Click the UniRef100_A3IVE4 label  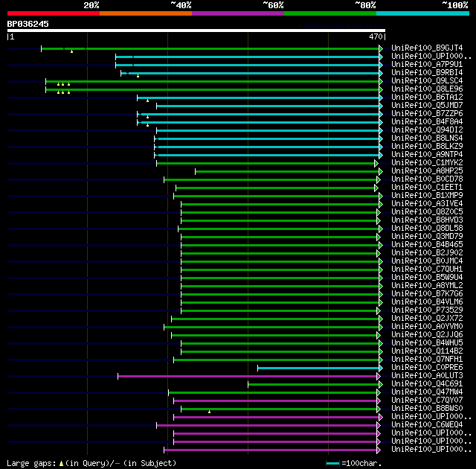coord(427,203)
